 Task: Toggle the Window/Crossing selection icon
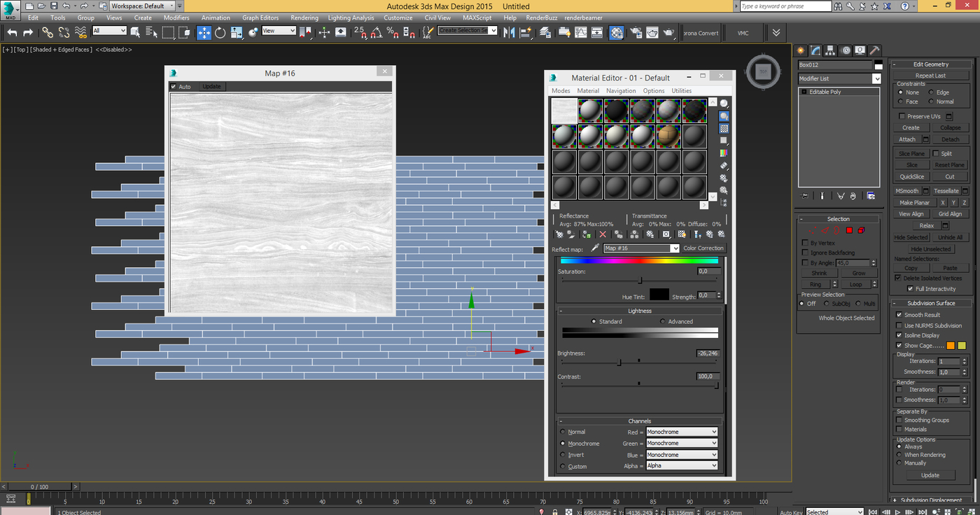(x=185, y=33)
